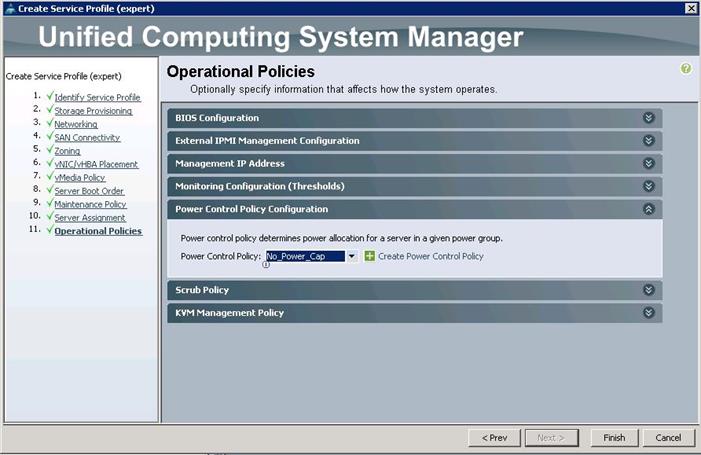The image size is (701, 455).
Task: Go to Networking step
Action: [x=76, y=124]
